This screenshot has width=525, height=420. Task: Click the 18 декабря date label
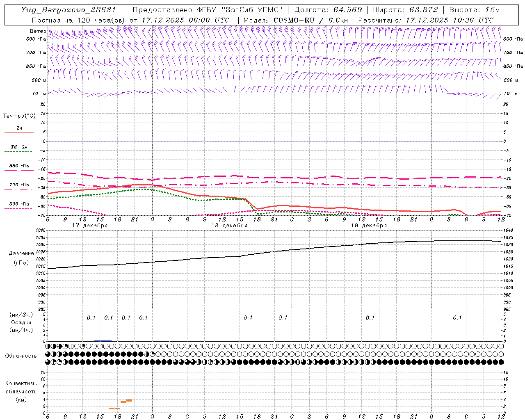pos(229,226)
